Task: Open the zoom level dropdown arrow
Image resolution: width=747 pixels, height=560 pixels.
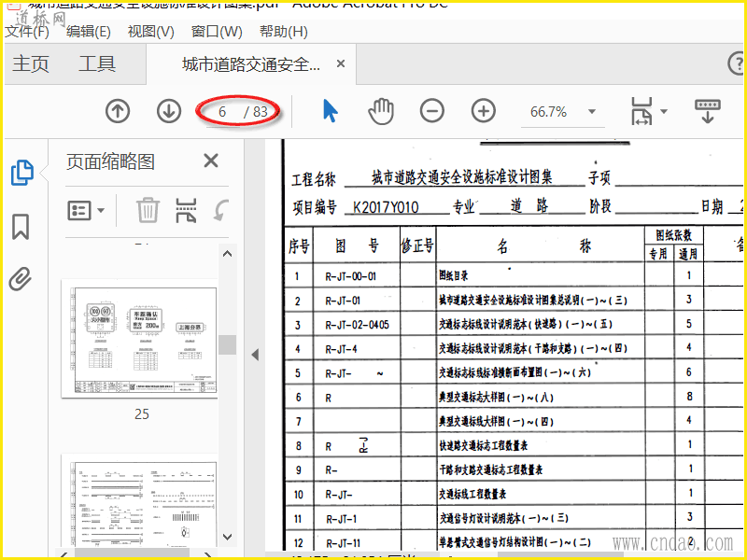Action: (592, 112)
